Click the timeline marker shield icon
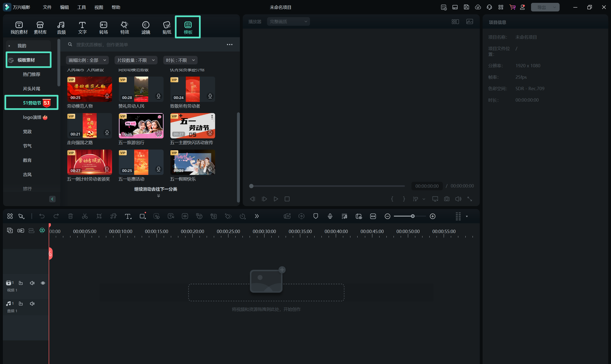 pyautogui.click(x=316, y=216)
